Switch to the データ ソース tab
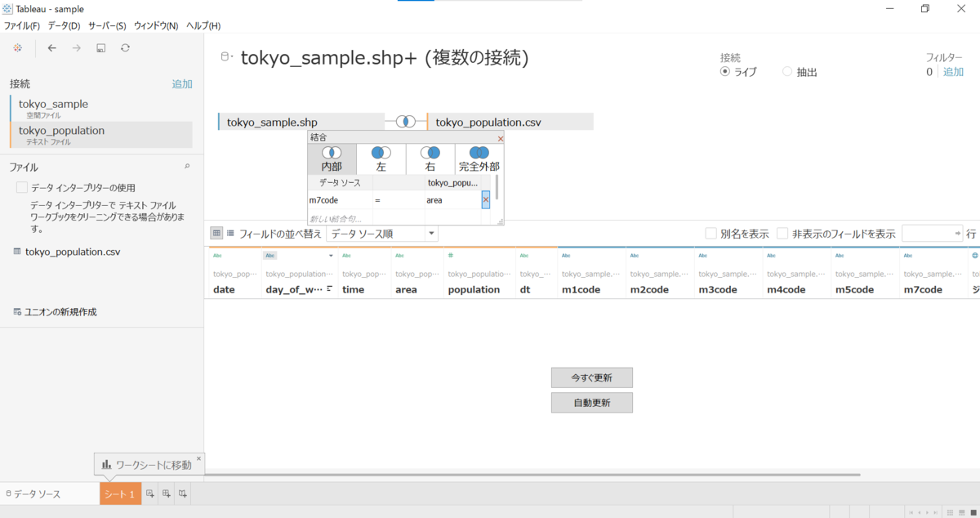 tap(33, 493)
